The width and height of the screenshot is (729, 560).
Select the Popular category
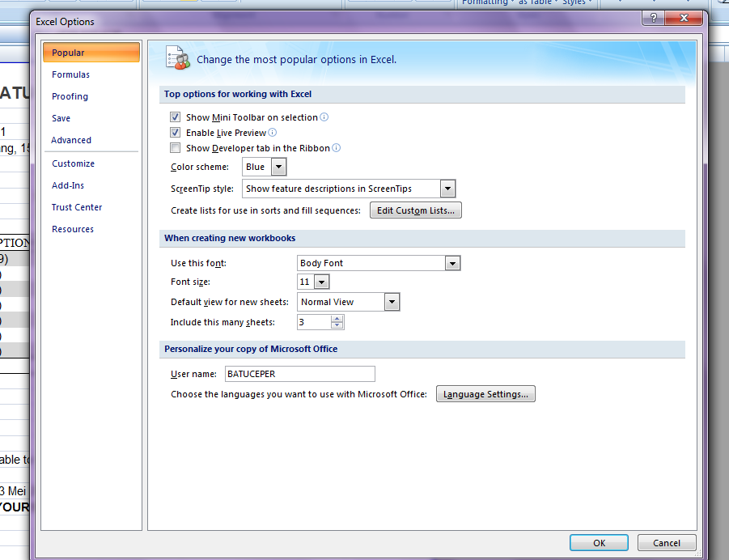point(91,53)
